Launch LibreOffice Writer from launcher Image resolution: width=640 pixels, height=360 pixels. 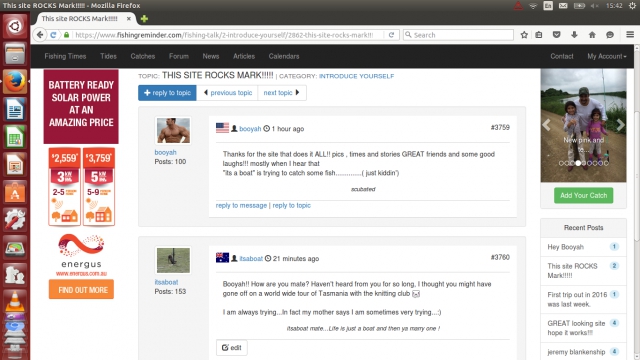tap(15, 109)
